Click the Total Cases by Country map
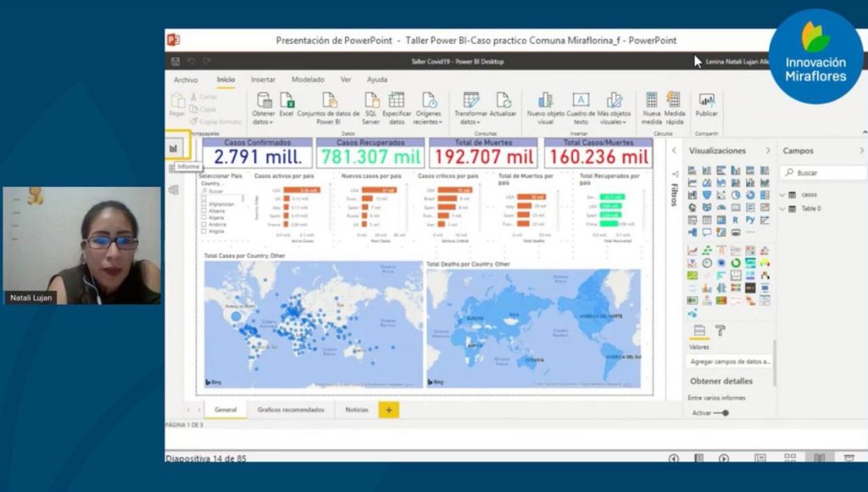 coord(313,324)
